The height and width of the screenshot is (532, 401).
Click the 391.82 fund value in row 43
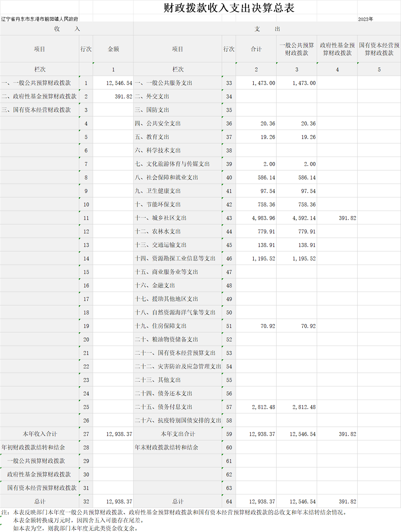tap(347, 218)
